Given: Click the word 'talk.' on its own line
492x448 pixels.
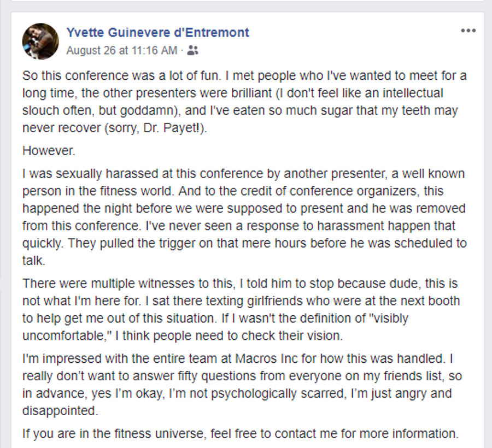Looking at the screenshot, I should 34,261.
